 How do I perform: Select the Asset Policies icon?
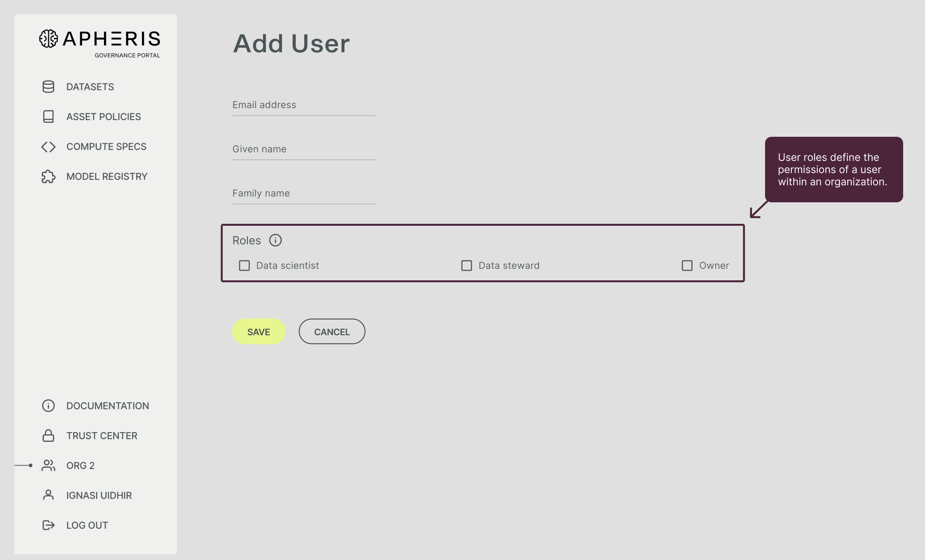[x=48, y=117]
